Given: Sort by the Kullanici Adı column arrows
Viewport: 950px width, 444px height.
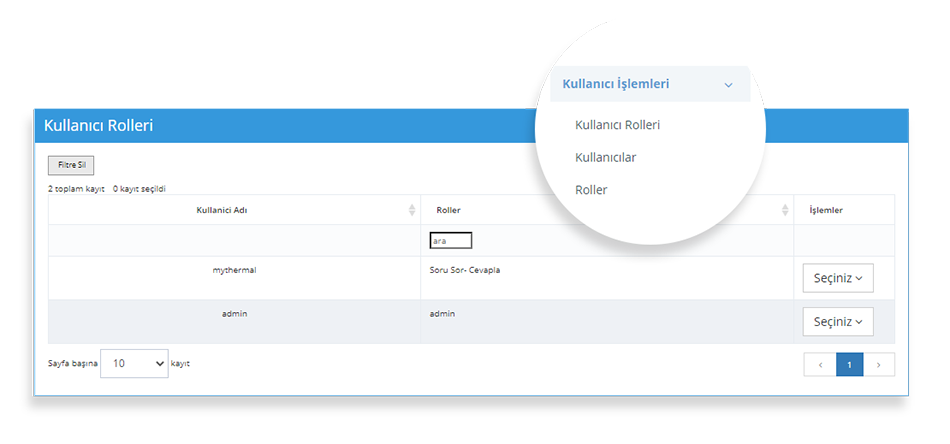Looking at the screenshot, I should (x=412, y=210).
